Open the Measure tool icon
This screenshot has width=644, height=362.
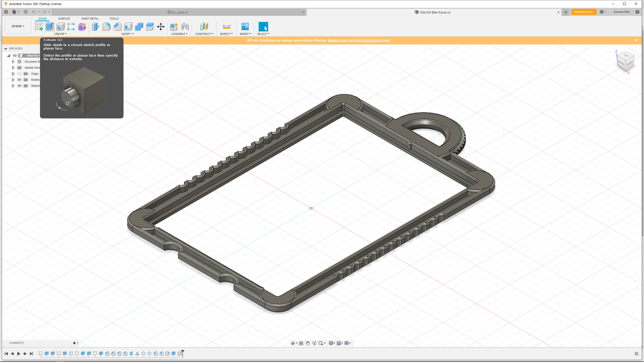coord(226,27)
